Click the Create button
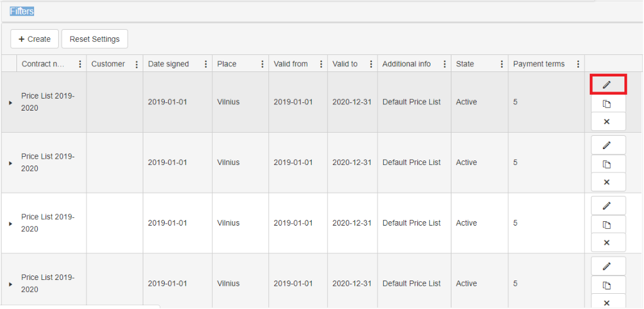Viewport: 644px width, 309px height. (x=35, y=39)
